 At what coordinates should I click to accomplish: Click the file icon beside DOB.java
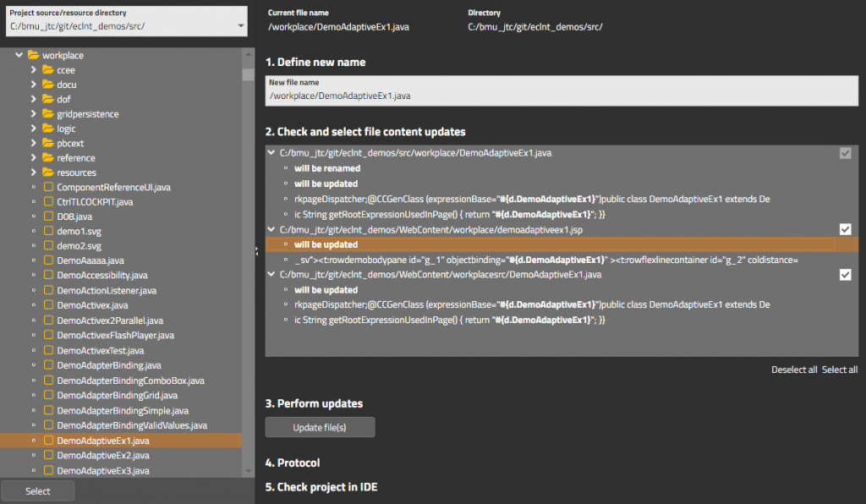point(48,216)
